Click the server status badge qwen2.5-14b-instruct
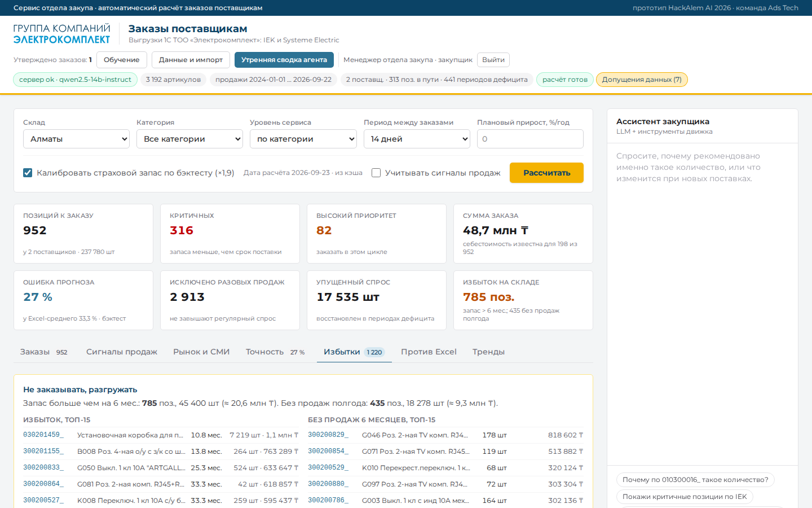The width and height of the screenshot is (812, 508). click(x=75, y=80)
